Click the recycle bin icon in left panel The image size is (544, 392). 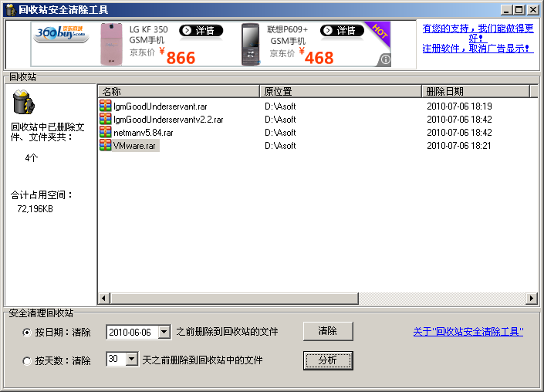click(x=25, y=102)
